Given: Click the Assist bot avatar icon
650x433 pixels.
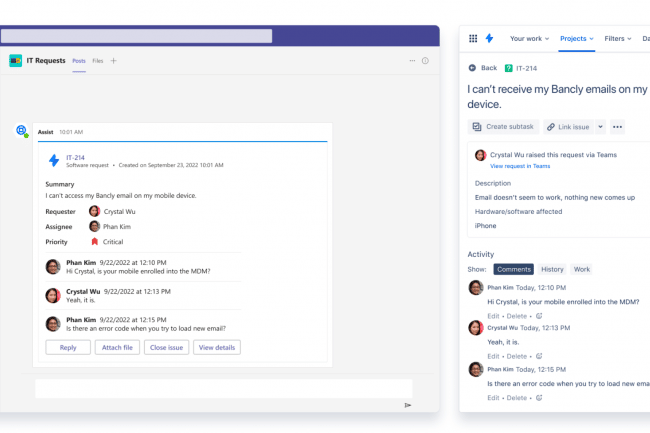Looking at the screenshot, I should [22, 131].
